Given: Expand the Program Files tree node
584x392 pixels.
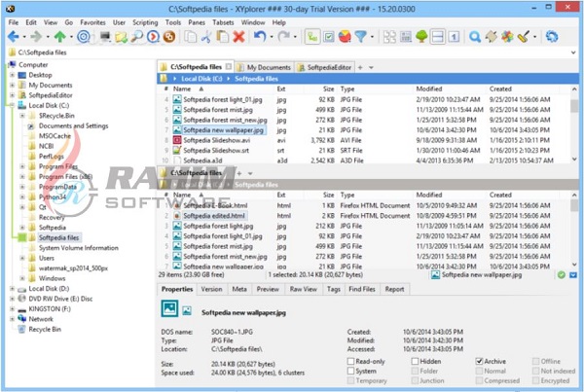Looking at the screenshot, I should click(x=22, y=166).
